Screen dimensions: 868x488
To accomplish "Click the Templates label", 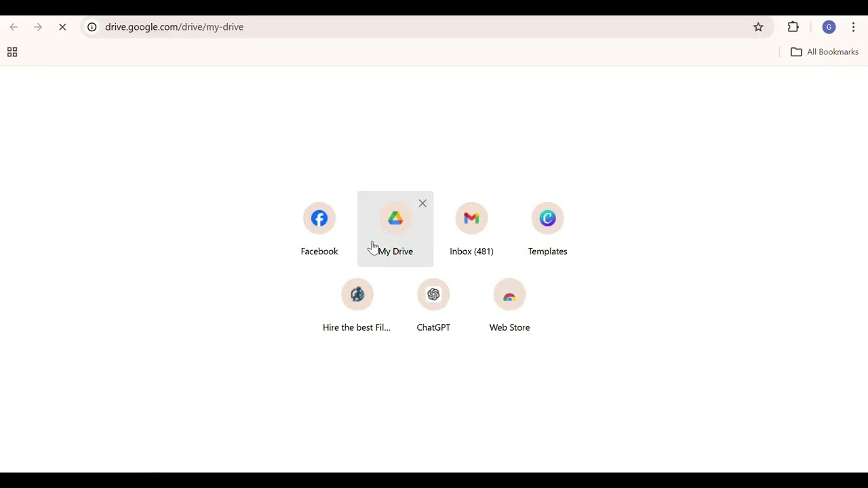I will tap(547, 251).
